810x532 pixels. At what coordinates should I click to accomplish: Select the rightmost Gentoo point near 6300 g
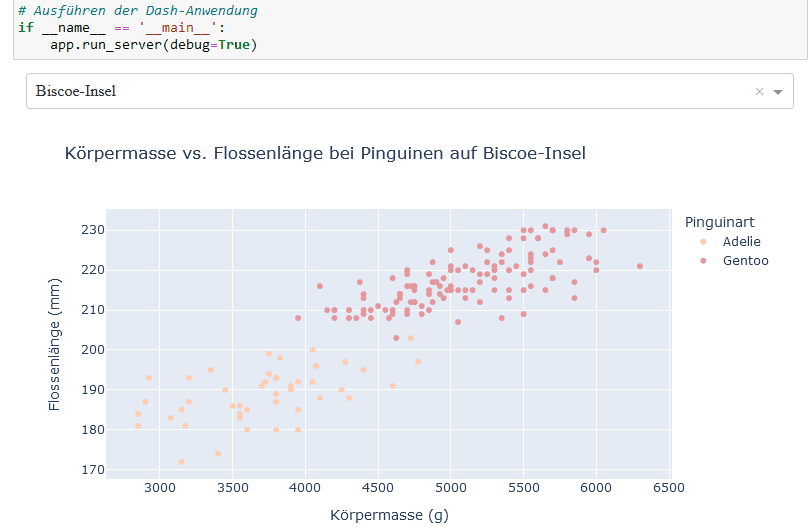(x=640, y=266)
